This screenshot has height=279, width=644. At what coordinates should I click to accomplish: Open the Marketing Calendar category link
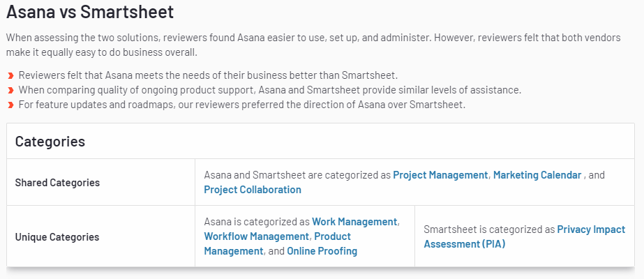coord(537,175)
